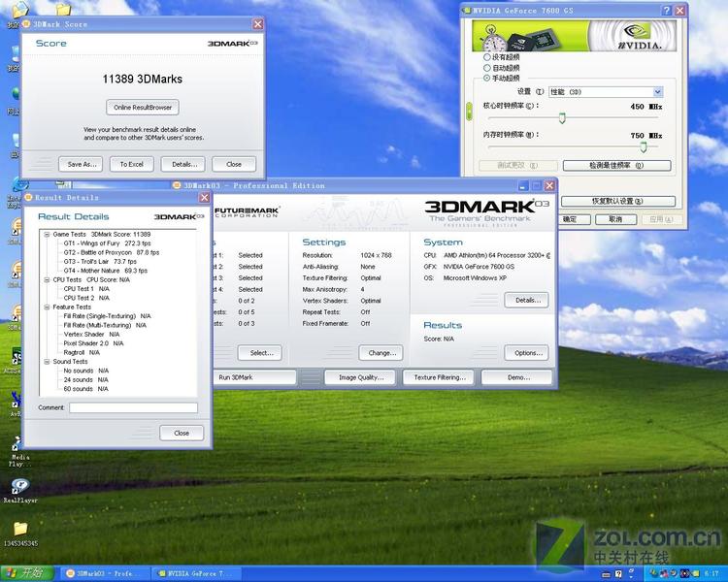Click the 3DMark03 main window title icon

[x=177, y=185]
